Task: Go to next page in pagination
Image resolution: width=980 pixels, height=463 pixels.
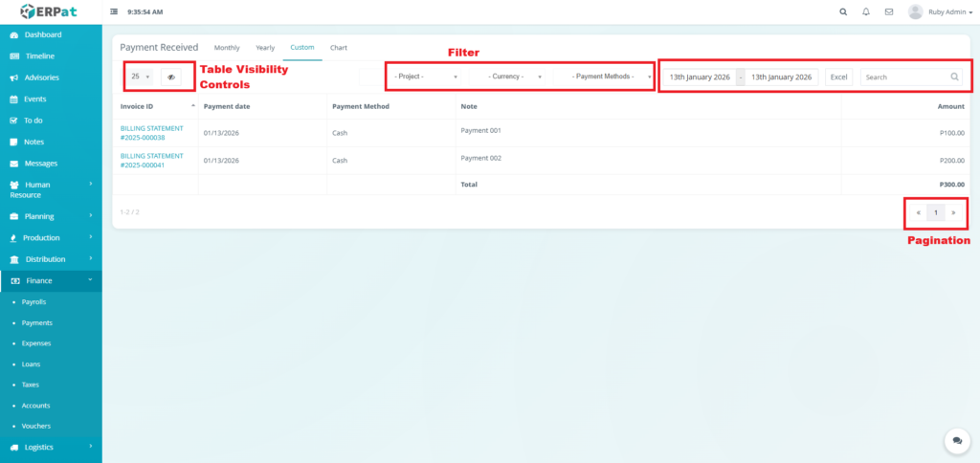Action: [x=953, y=212]
